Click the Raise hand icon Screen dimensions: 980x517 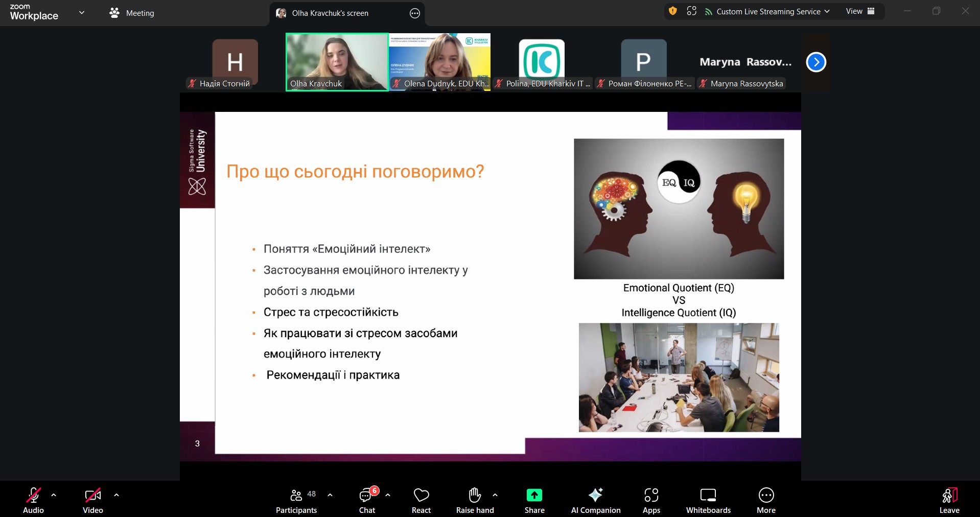click(475, 495)
